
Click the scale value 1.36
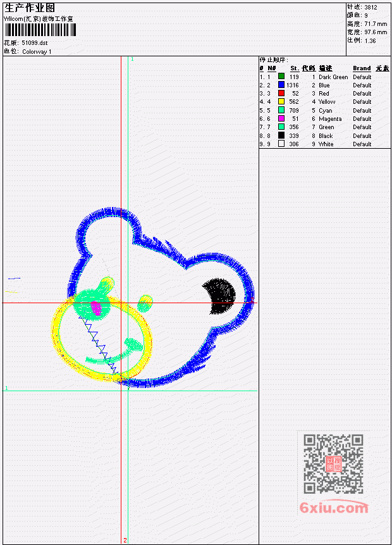(x=370, y=41)
